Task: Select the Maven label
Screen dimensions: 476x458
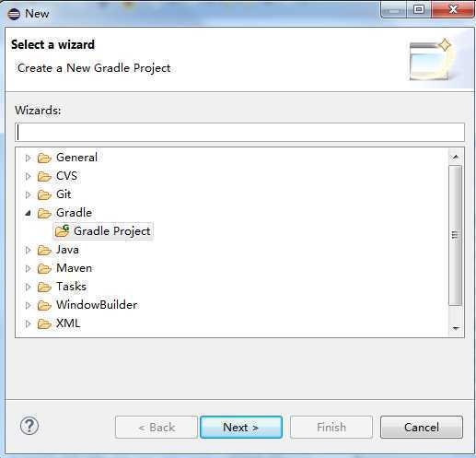Action: (x=74, y=268)
